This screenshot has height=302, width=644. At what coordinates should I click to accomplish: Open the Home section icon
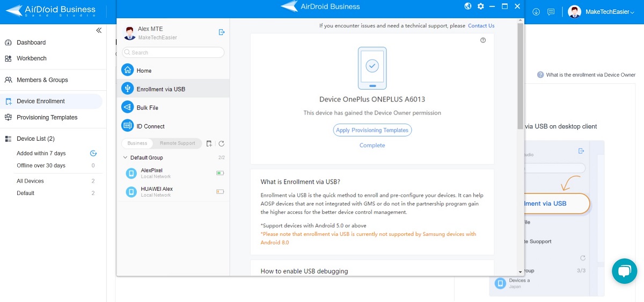pos(127,70)
